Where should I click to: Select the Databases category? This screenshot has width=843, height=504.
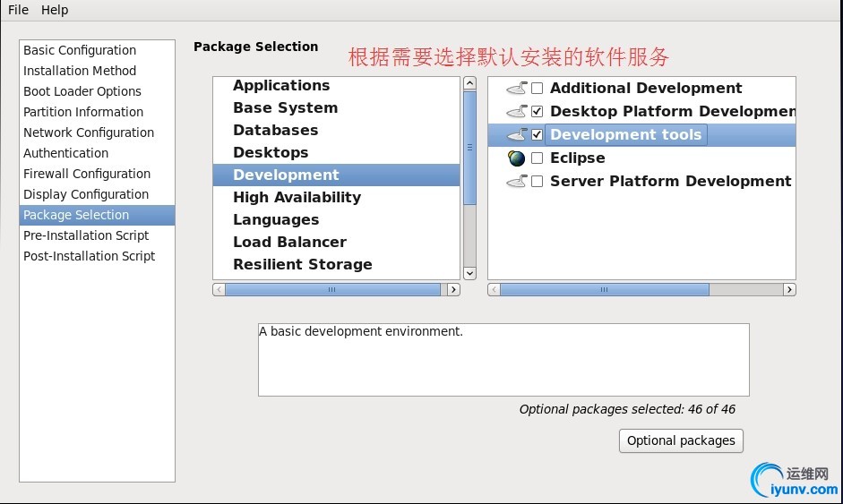tap(275, 130)
